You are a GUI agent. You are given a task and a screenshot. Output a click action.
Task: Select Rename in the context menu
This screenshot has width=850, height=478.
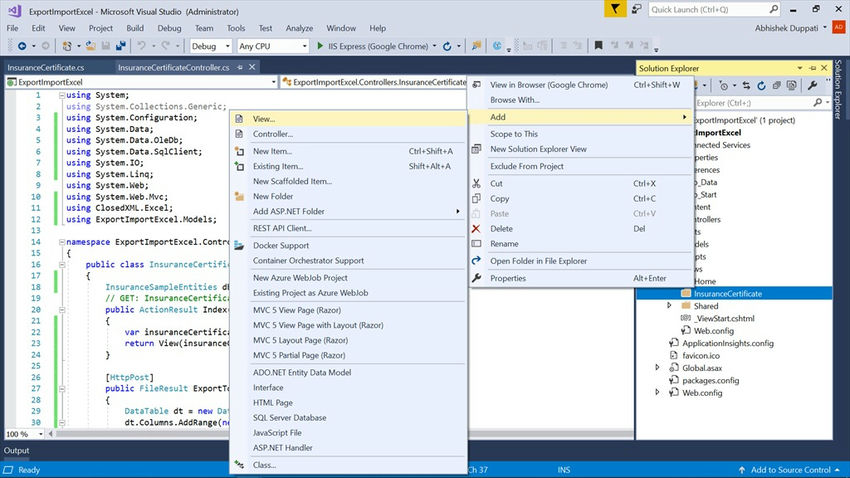504,244
